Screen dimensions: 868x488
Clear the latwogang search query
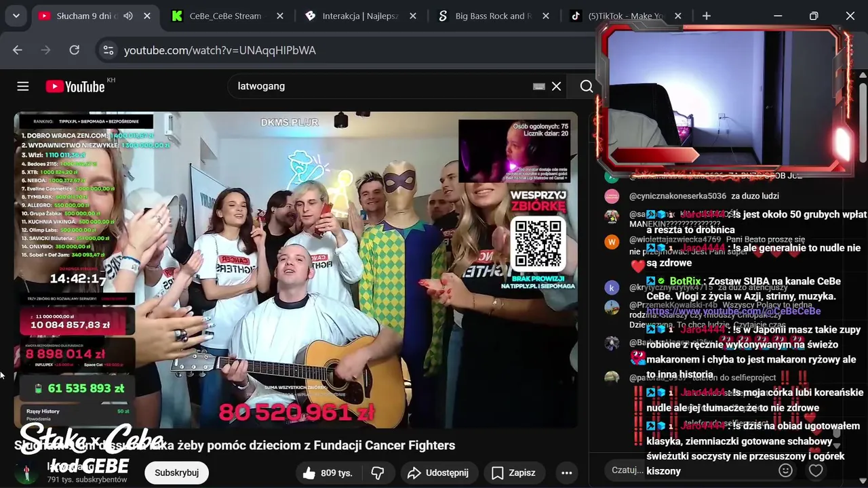click(556, 86)
